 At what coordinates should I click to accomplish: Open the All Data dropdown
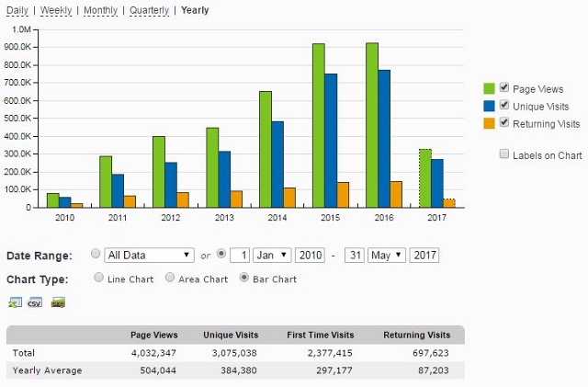150,255
